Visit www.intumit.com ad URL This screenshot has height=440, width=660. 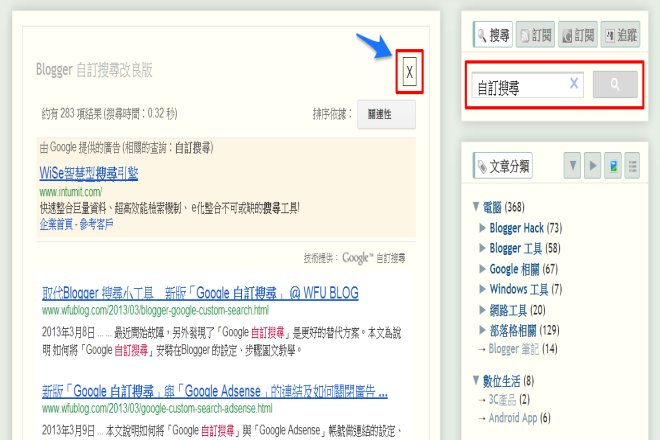point(71,192)
